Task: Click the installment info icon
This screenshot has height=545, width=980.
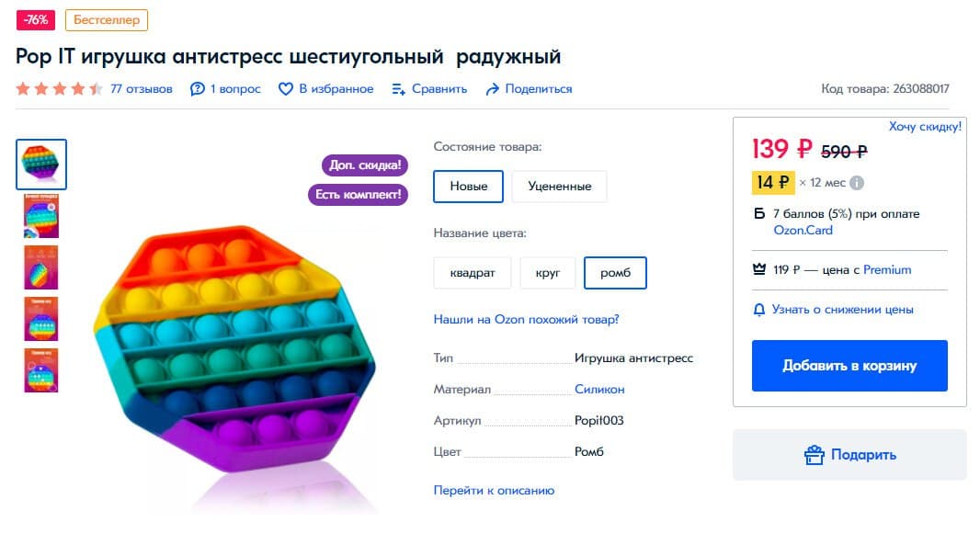Action: click(x=857, y=183)
